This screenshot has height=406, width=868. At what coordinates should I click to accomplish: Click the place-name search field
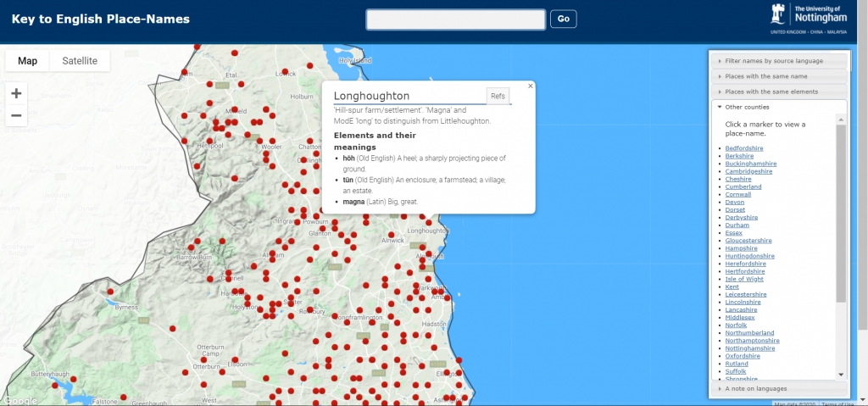click(455, 19)
